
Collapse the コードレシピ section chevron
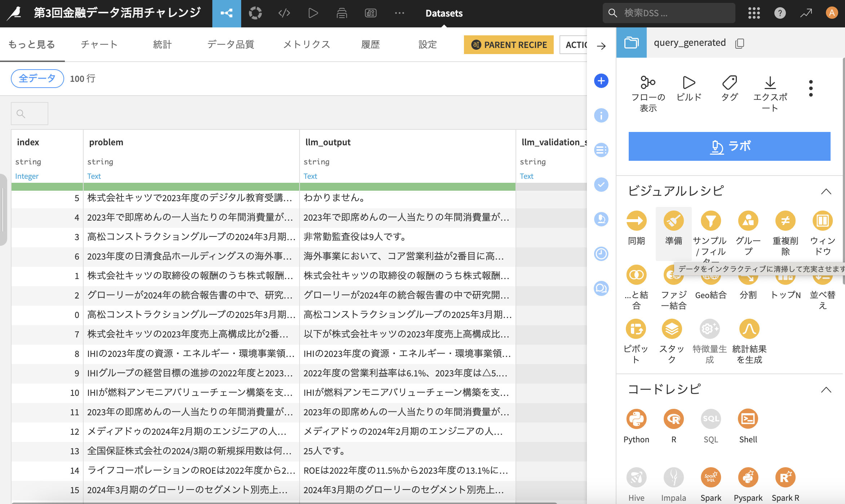(x=826, y=390)
